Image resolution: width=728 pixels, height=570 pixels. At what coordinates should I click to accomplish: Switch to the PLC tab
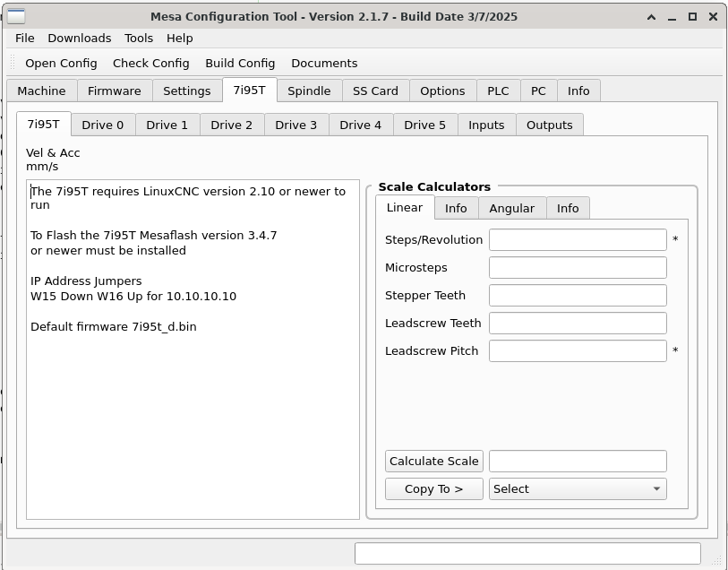498,91
